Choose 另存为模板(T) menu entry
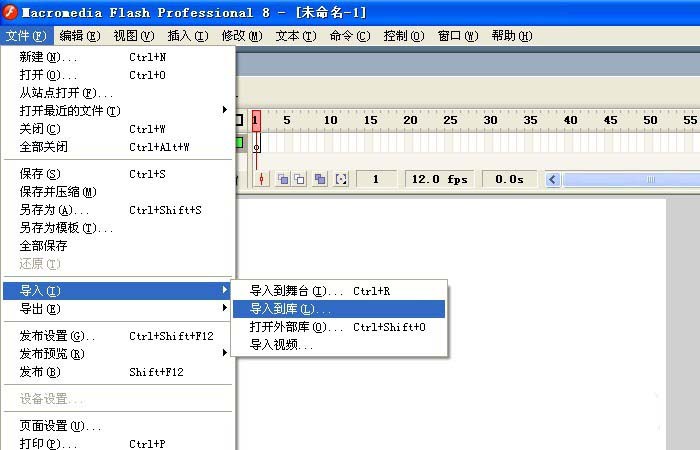This screenshot has width=700, height=450. 118,228
